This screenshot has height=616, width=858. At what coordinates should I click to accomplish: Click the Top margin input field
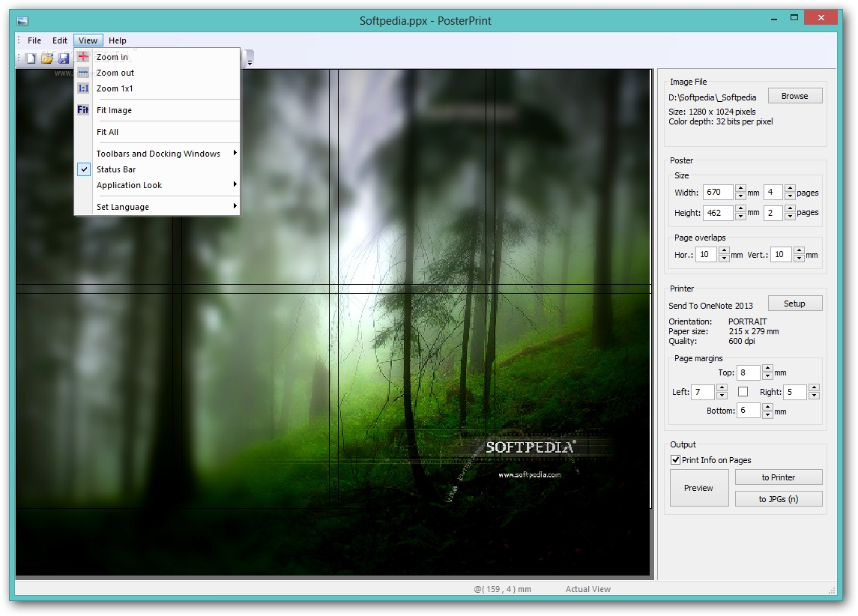749,372
